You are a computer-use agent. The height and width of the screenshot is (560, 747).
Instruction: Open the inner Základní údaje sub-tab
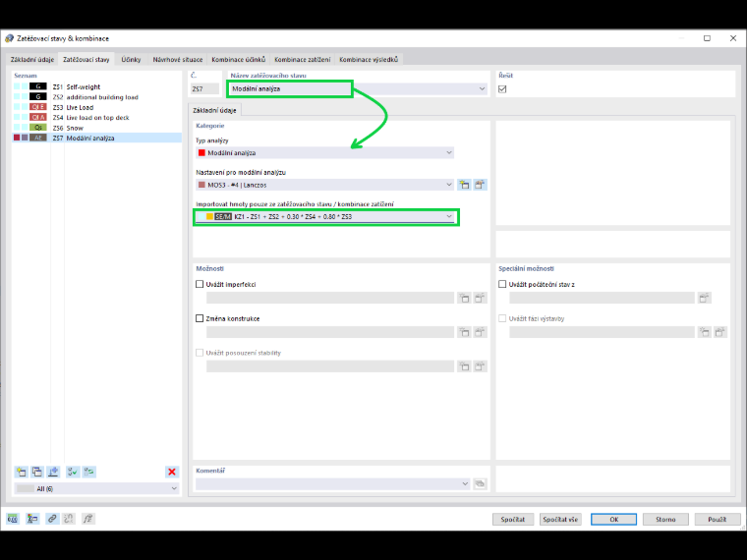(214, 110)
